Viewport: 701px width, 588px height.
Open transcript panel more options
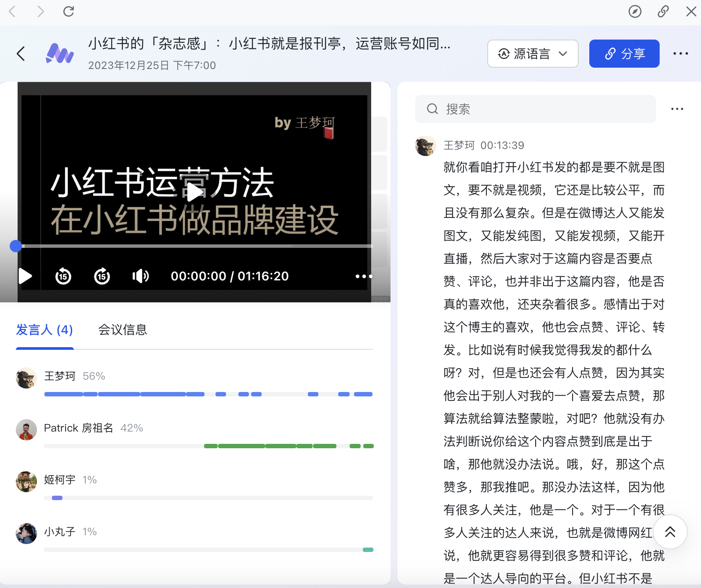click(x=677, y=109)
